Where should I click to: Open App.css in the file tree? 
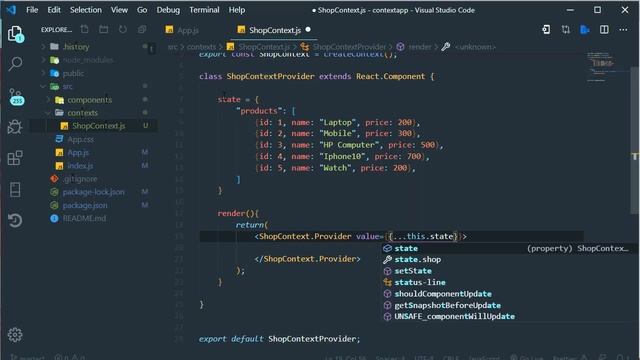[80, 139]
